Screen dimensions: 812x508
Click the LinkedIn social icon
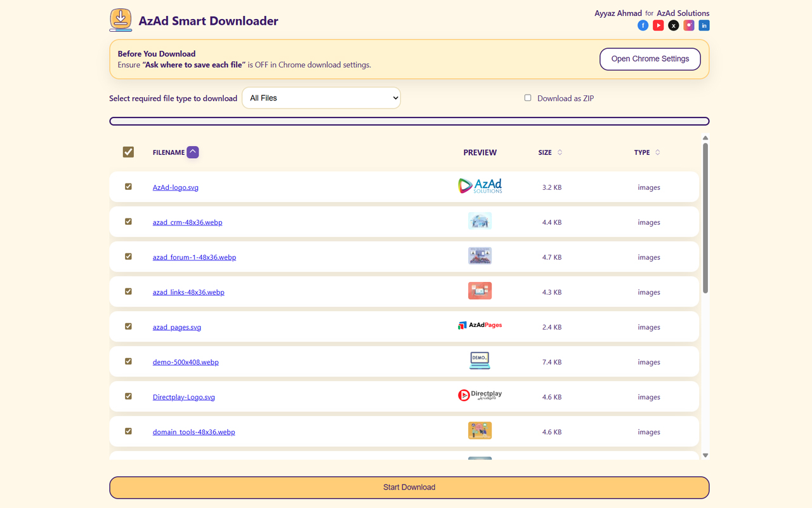pyautogui.click(x=704, y=25)
